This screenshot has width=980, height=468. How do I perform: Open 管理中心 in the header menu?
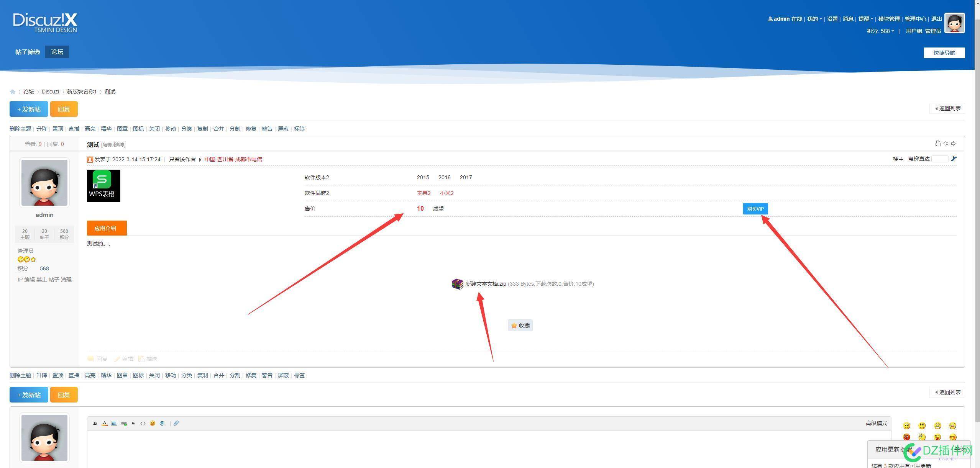915,19
